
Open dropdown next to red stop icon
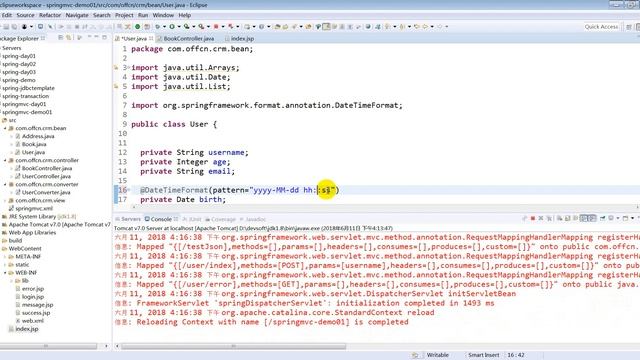click(223, 27)
